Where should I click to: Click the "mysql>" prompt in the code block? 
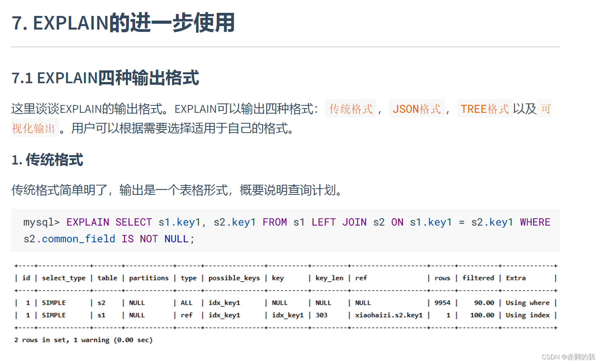click(x=42, y=222)
